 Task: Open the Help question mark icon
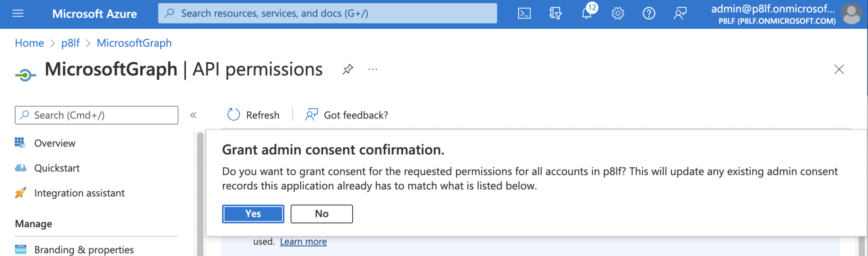649,13
